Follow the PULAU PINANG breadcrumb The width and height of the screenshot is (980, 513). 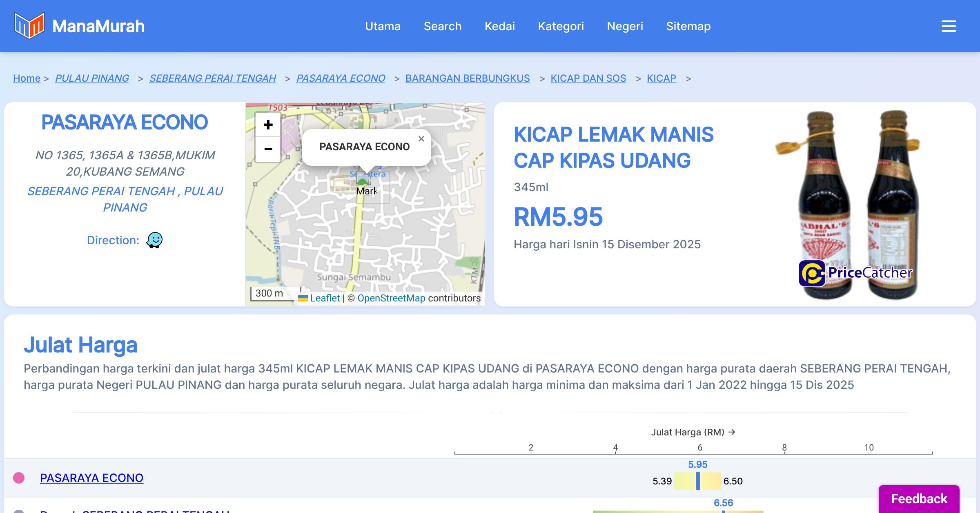tap(92, 78)
